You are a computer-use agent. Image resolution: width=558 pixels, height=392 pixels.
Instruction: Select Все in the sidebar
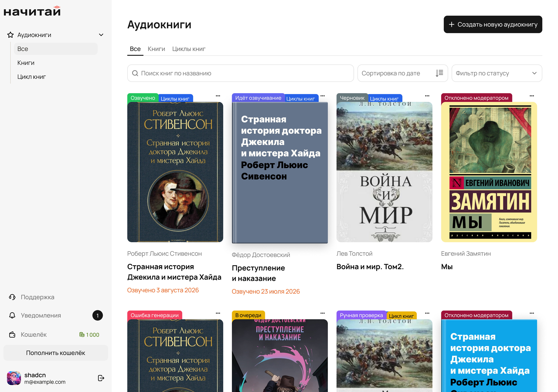pos(56,49)
